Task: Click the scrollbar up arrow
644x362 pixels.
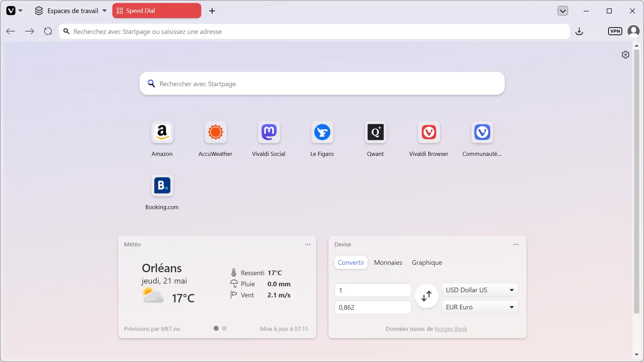Action: tap(636, 45)
